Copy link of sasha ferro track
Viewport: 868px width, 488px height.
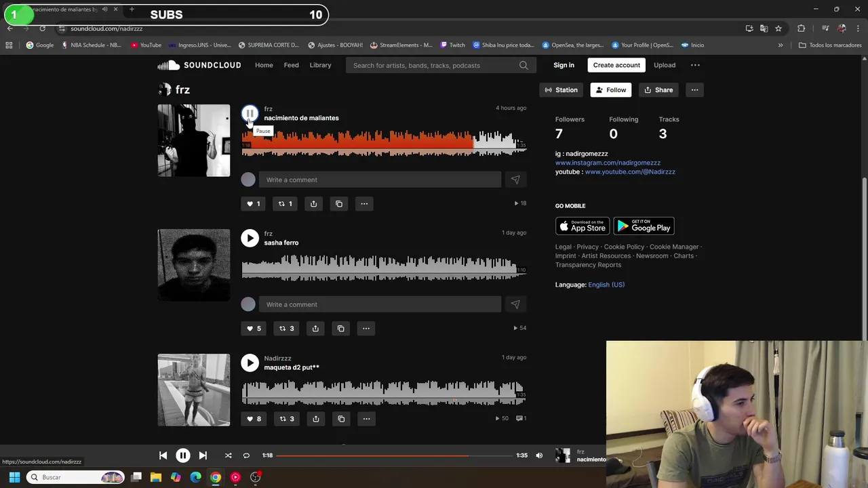[341, 328]
